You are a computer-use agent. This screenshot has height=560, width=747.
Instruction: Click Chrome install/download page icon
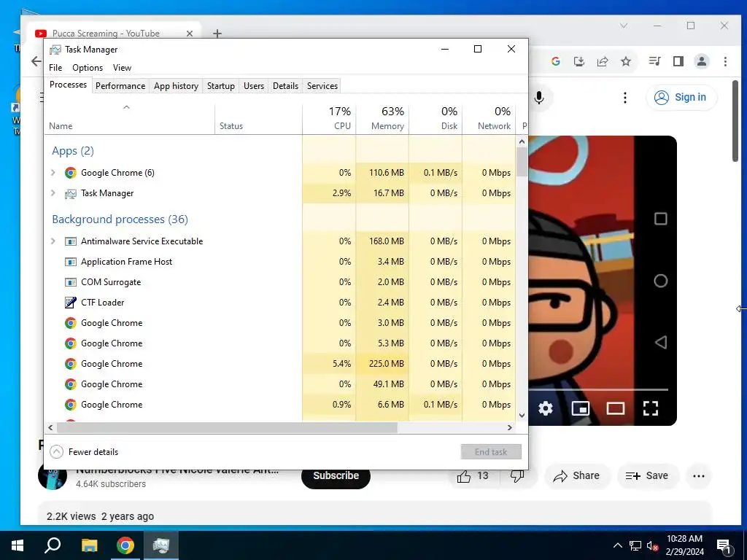point(578,61)
